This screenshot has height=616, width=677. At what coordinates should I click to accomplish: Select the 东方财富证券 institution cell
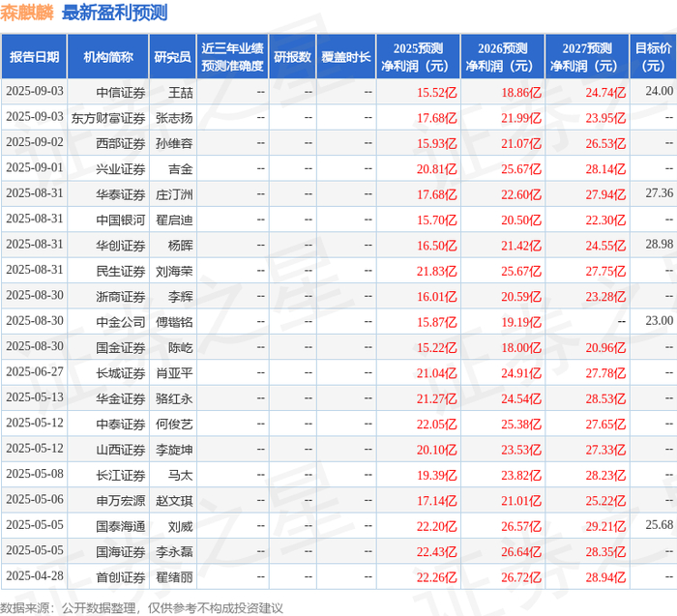108,118
